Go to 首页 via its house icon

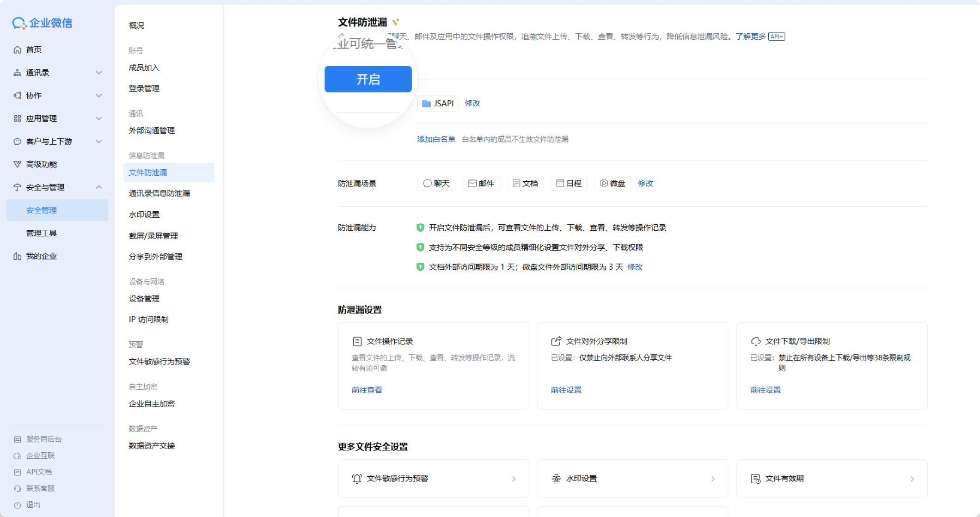click(18, 49)
